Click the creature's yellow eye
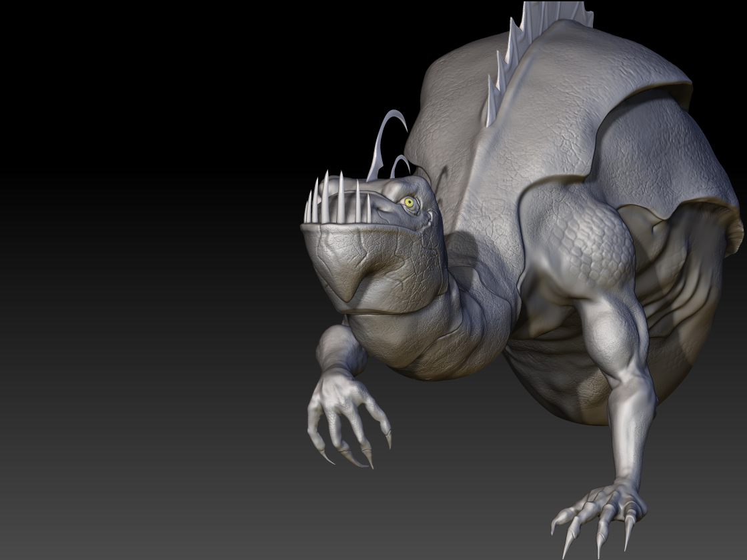 coord(410,203)
